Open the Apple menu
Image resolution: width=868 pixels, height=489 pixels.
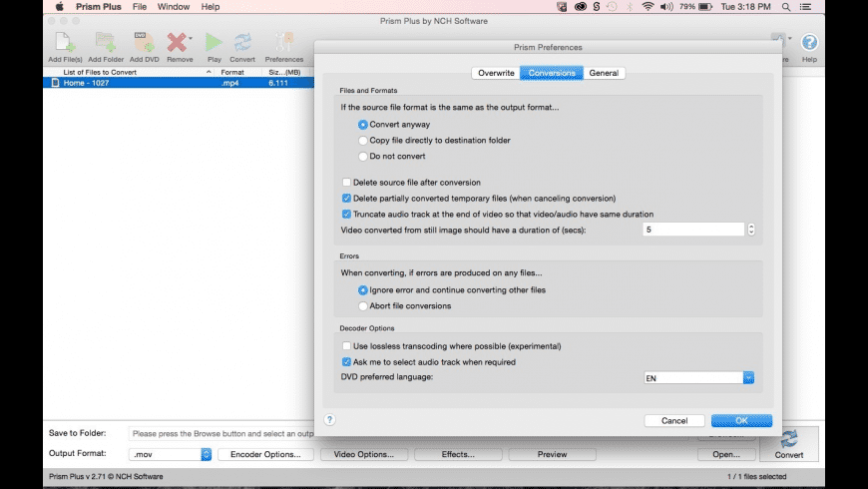(59, 7)
